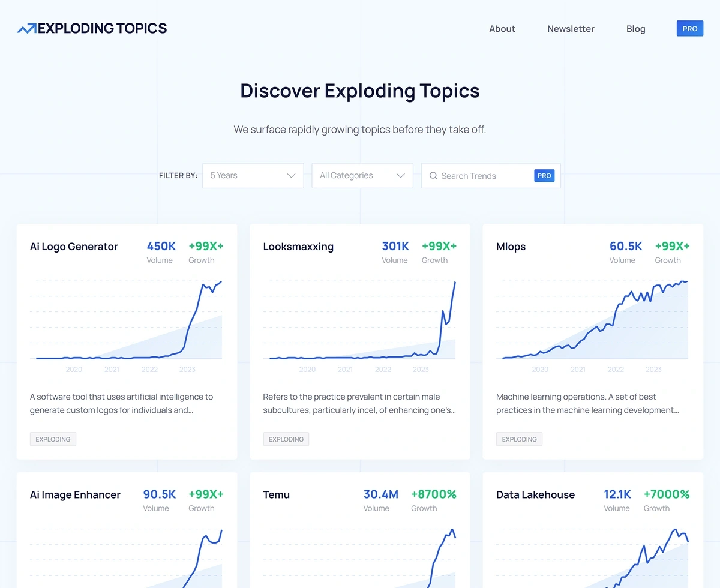Click the +8700% growth value

(x=434, y=494)
